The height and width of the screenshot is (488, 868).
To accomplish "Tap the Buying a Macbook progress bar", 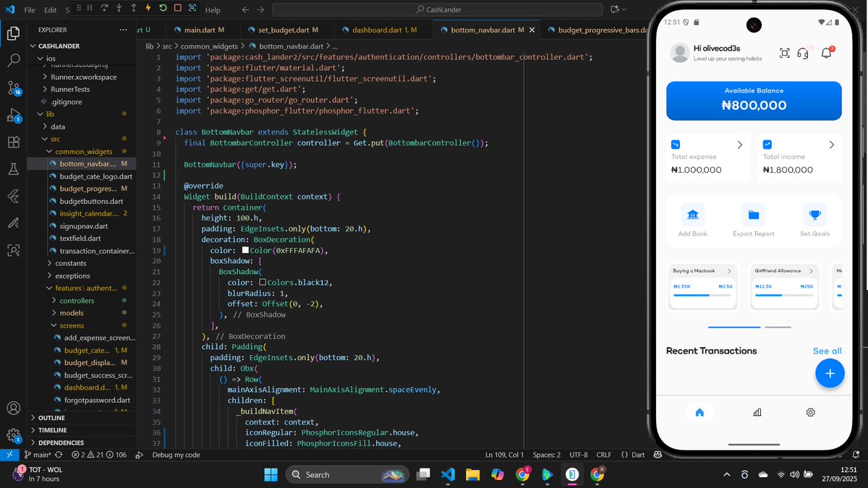I will (x=702, y=295).
